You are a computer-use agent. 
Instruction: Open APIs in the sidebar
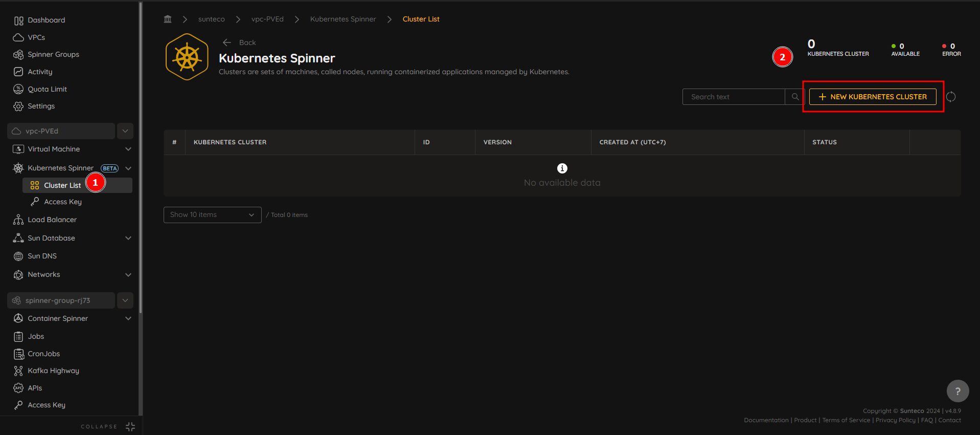(x=28, y=388)
